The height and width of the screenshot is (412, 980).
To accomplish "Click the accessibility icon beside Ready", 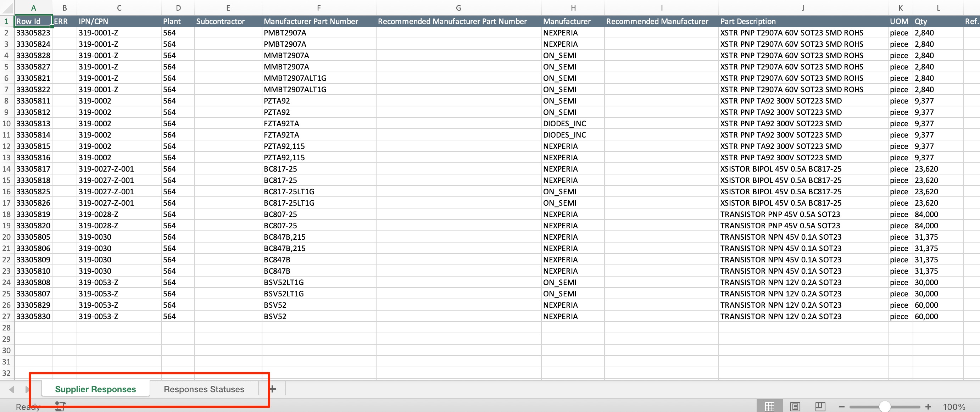I will pos(60,406).
